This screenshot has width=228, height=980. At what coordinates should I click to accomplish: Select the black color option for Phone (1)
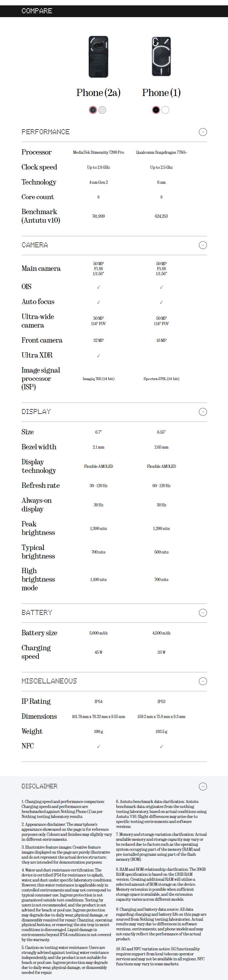[156, 110]
